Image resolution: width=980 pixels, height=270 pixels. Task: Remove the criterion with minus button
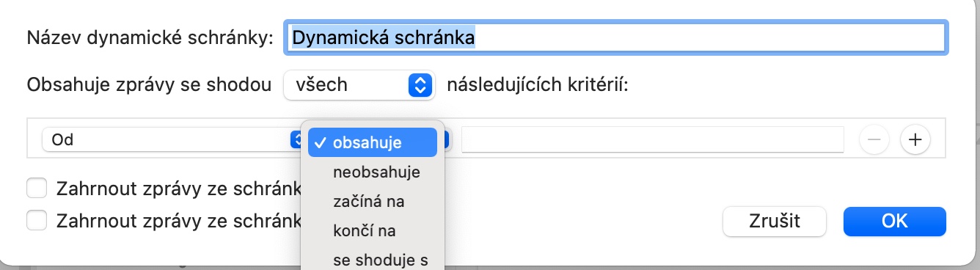pos(874,139)
